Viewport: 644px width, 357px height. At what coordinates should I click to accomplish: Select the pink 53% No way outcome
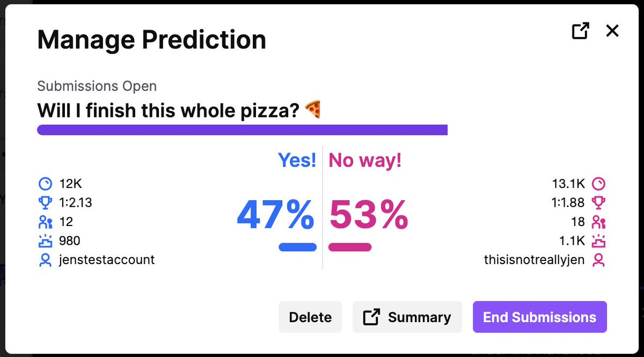368,216
